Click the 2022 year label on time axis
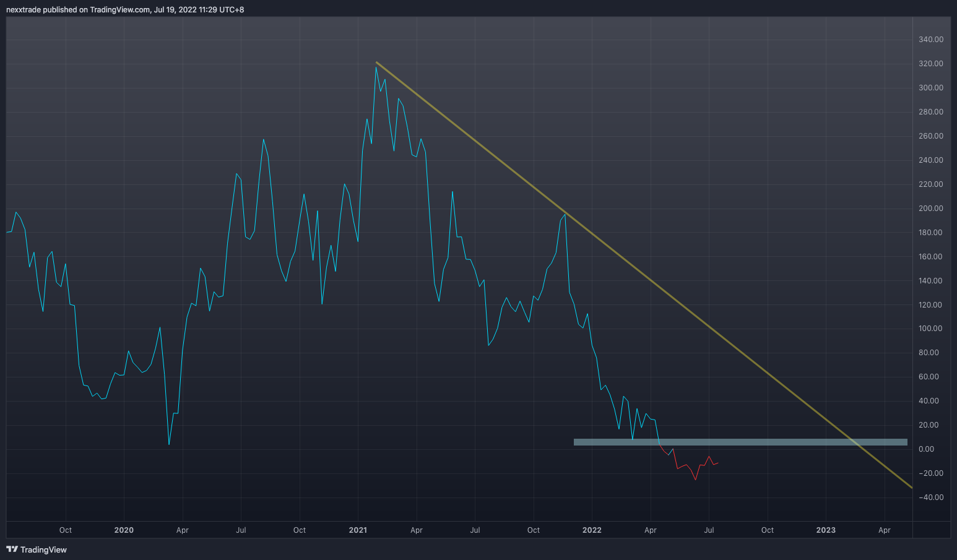The height and width of the screenshot is (560, 957). click(592, 530)
